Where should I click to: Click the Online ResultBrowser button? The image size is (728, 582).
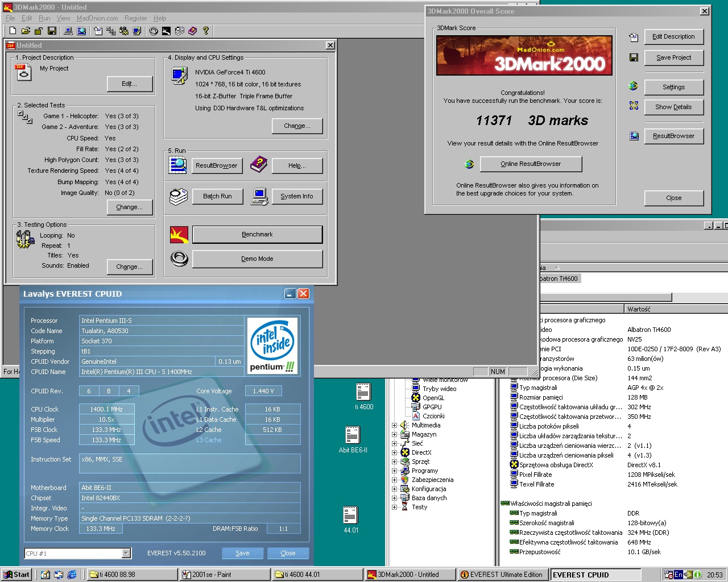[531, 164]
